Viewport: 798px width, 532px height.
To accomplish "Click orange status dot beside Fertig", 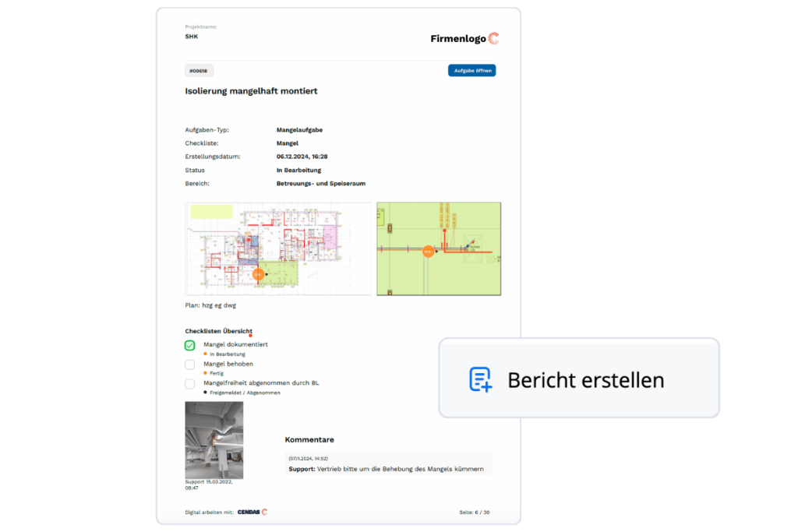I will point(206,373).
